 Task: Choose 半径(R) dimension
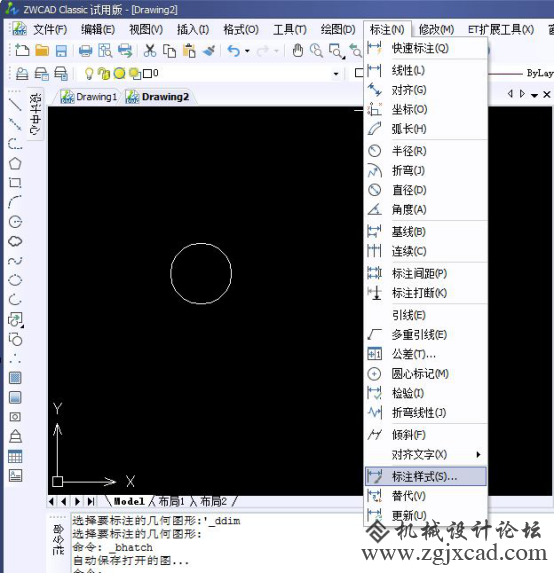(426, 151)
